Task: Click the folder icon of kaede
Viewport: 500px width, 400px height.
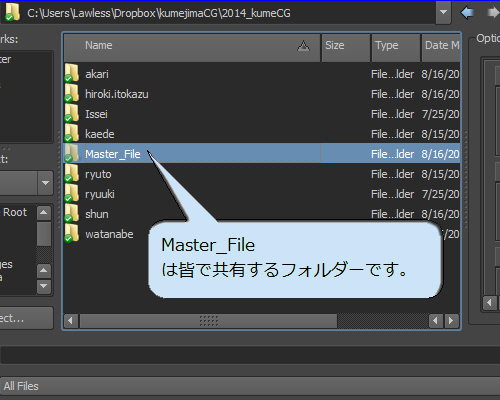Action: point(72,133)
